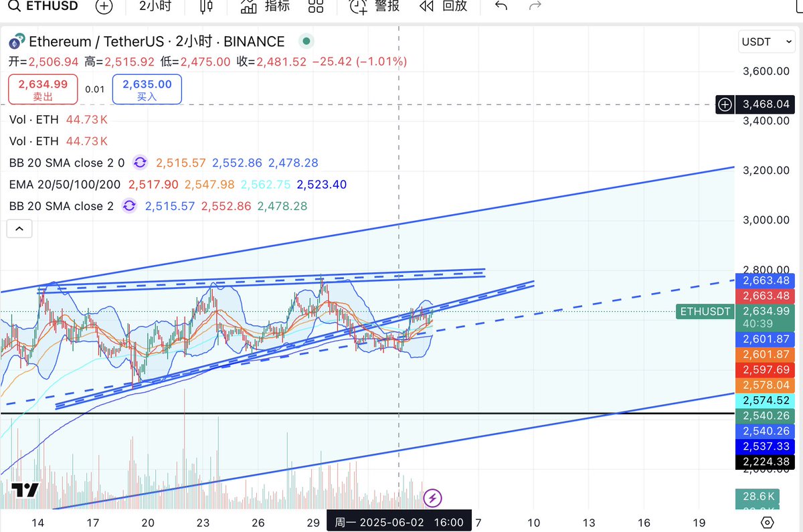Select BB 20 SMA close 2 0 legend
Screen dimensions: 803x532
[x=68, y=163]
